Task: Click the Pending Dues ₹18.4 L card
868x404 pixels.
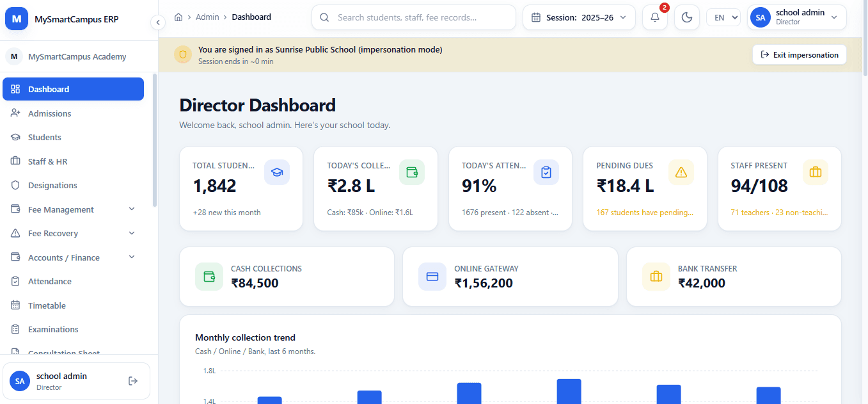Action: [x=645, y=188]
